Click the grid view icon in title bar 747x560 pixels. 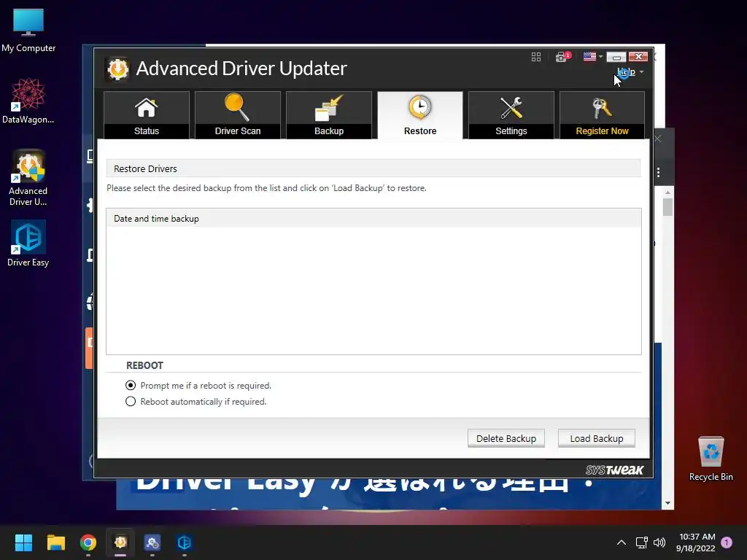[x=536, y=57]
